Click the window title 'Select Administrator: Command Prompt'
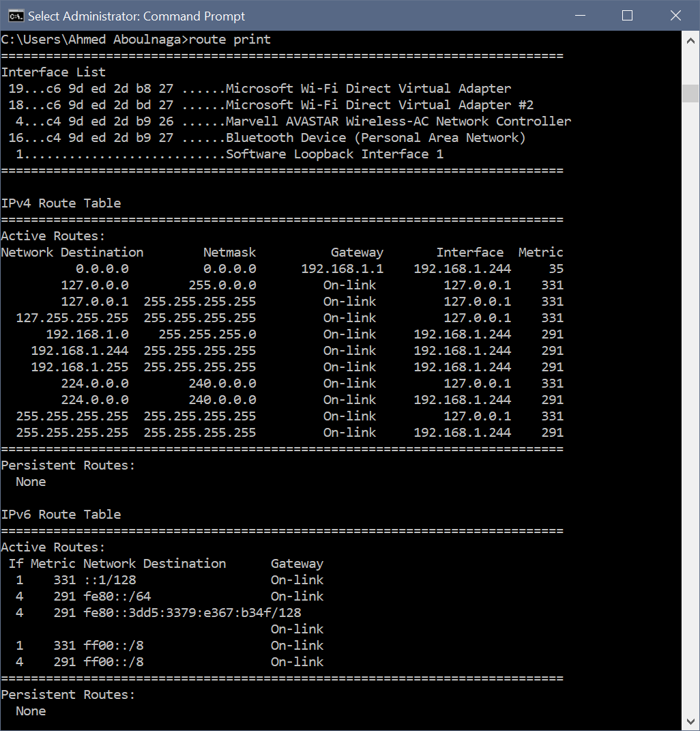700x731 pixels. (x=136, y=16)
